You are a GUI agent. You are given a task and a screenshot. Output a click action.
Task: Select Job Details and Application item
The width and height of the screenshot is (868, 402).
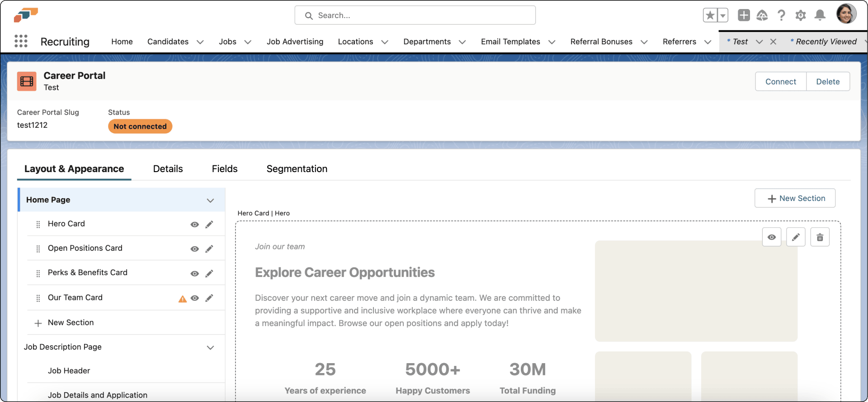tap(98, 395)
